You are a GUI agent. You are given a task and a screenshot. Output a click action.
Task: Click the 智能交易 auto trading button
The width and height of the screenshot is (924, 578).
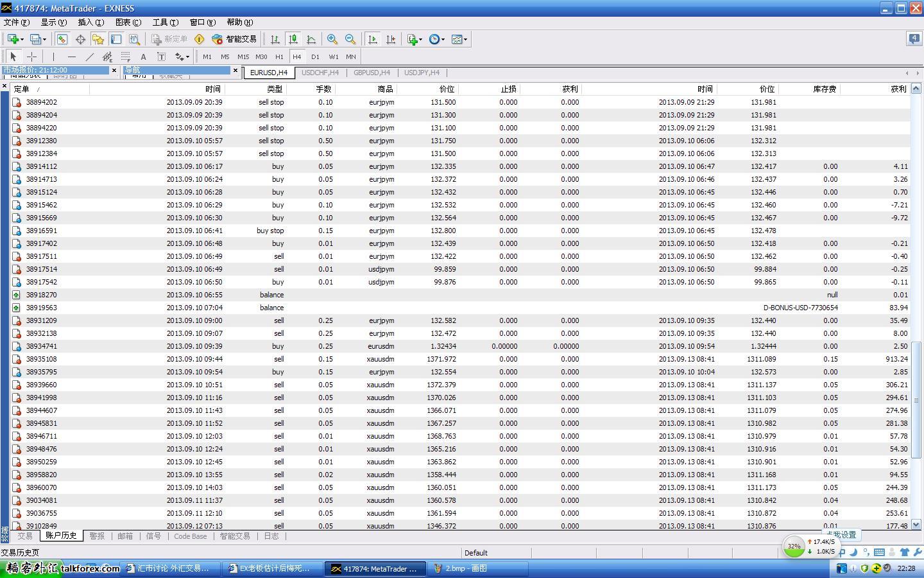[x=234, y=39]
